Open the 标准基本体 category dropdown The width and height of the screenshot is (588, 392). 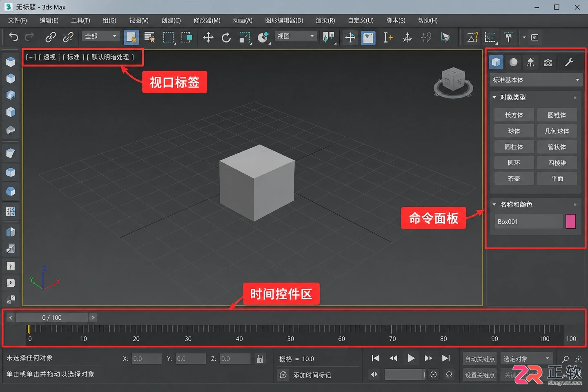pos(535,80)
